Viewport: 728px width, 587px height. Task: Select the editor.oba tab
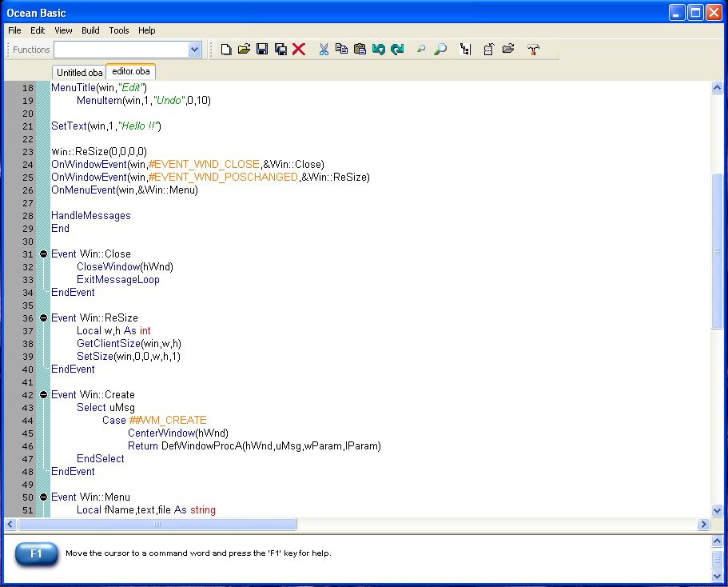coord(131,71)
